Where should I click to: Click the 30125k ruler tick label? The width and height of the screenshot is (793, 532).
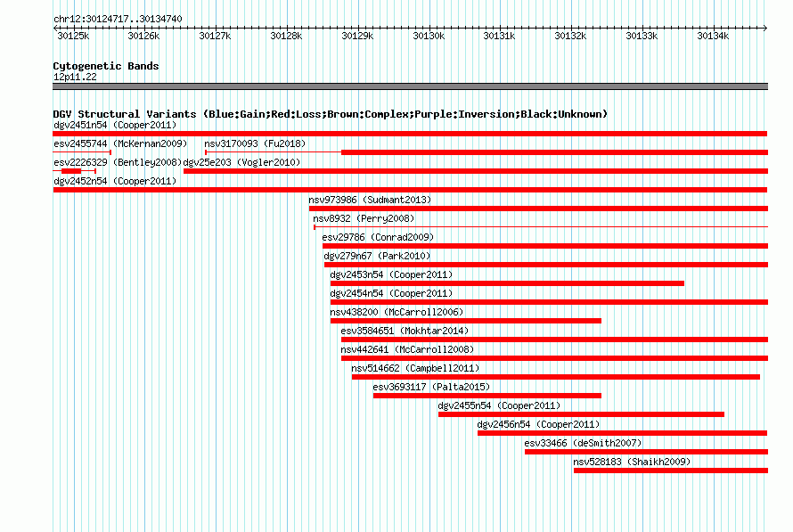73,36
